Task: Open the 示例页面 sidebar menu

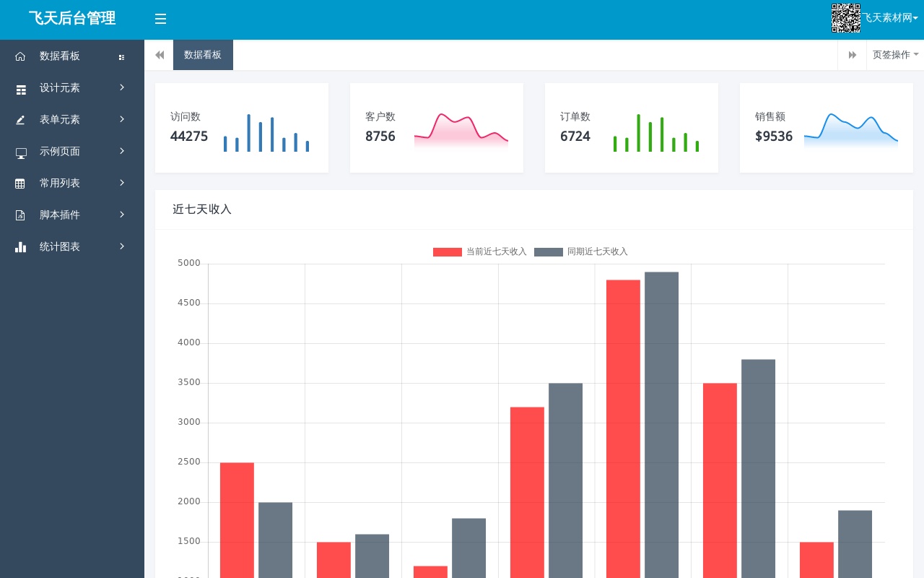Action: click(x=72, y=151)
